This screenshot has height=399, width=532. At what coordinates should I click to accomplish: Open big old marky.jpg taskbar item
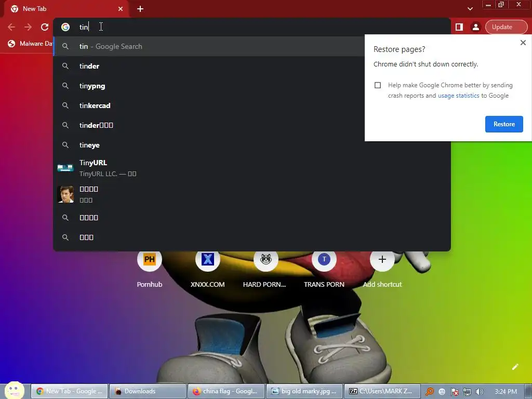coord(304,391)
